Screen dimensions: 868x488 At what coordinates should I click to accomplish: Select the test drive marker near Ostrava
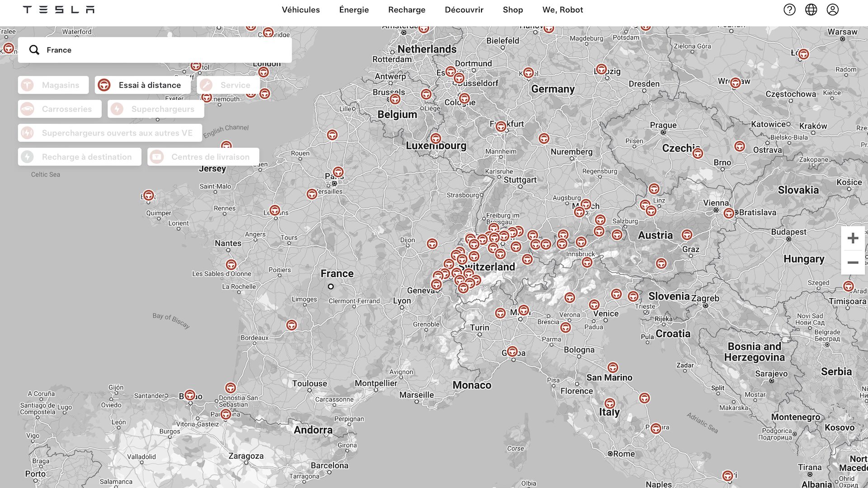point(740,146)
